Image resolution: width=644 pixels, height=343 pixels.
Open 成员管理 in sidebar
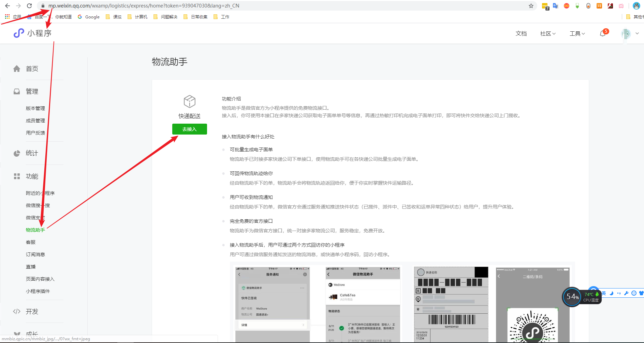coord(35,121)
